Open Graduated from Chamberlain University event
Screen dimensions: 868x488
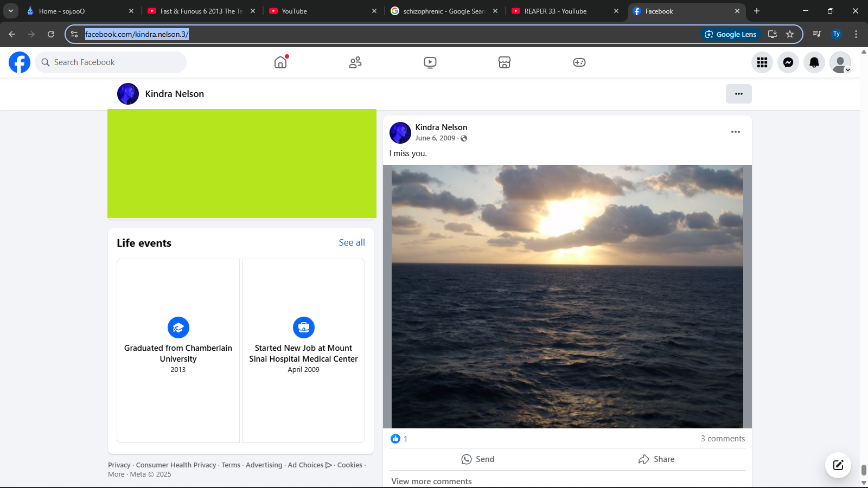[x=178, y=351]
